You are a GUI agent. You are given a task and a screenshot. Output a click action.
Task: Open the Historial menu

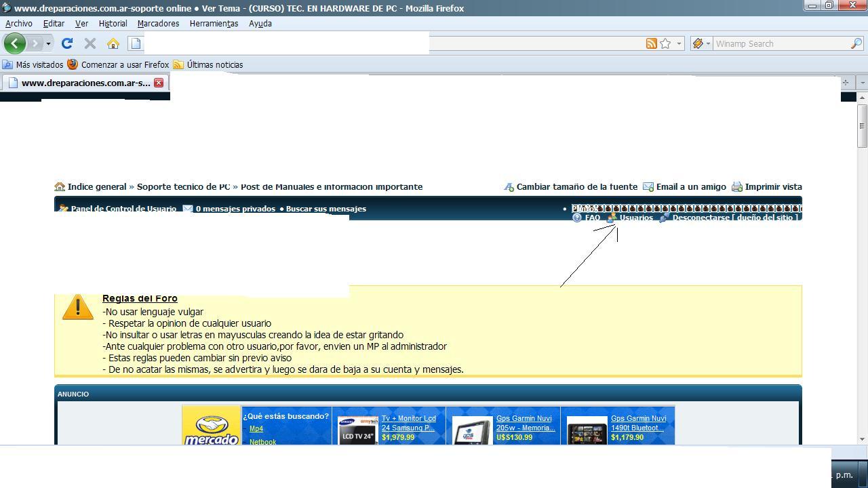113,23
